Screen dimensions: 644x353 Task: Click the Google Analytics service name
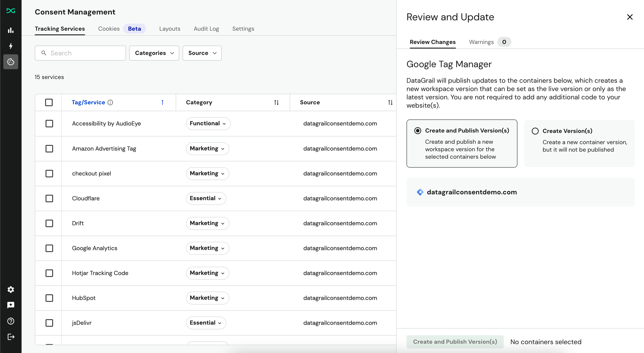click(95, 248)
